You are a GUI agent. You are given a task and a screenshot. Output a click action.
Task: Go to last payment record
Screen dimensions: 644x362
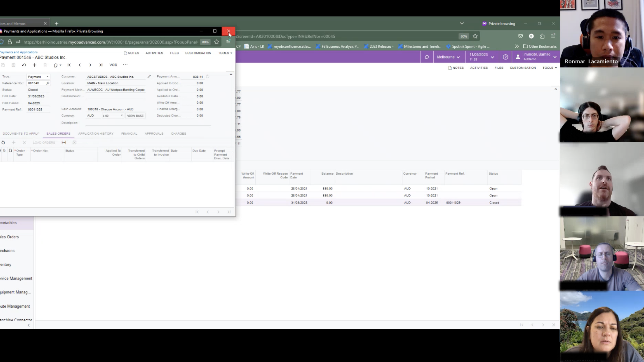(x=101, y=65)
